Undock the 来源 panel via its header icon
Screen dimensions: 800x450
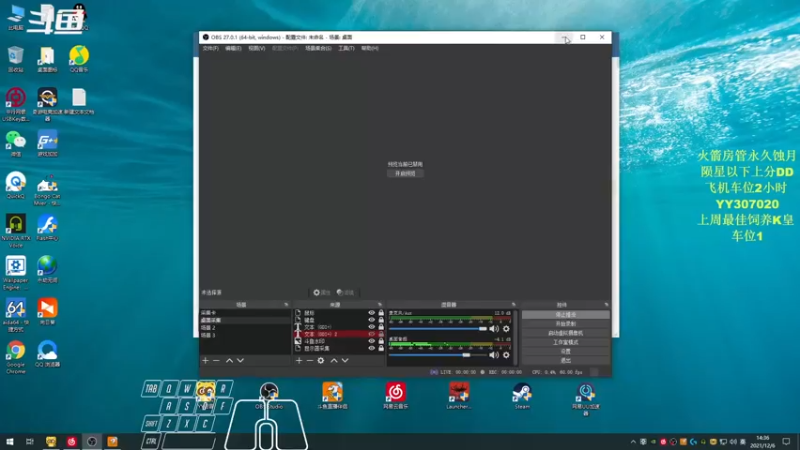pyautogui.click(x=380, y=305)
